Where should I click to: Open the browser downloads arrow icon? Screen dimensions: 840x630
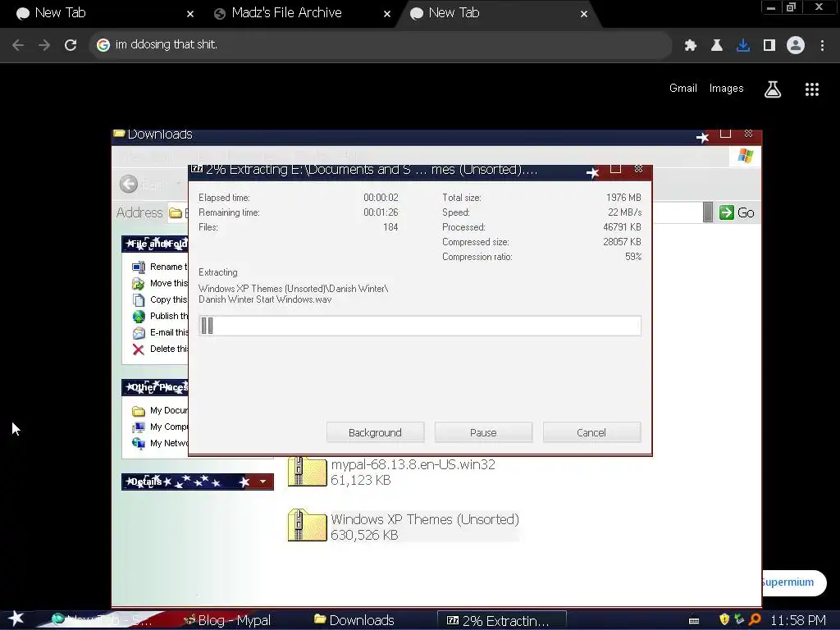(x=743, y=46)
